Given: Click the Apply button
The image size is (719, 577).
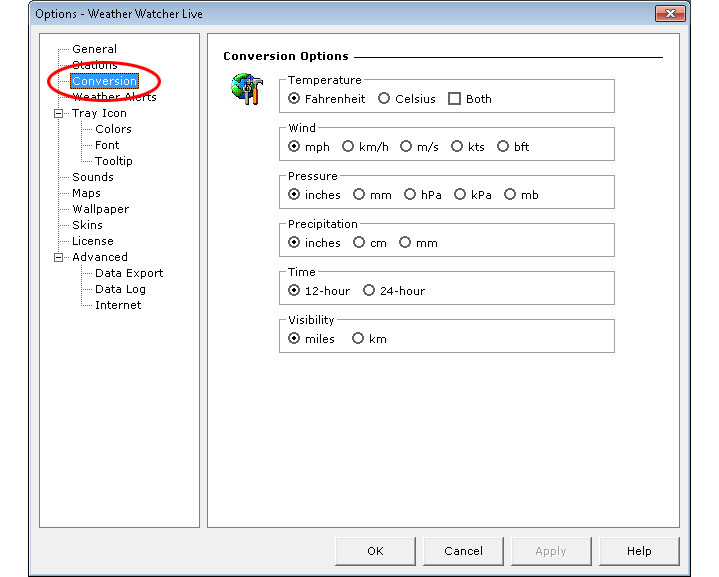Looking at the screenshot, I should coord(551,551).
